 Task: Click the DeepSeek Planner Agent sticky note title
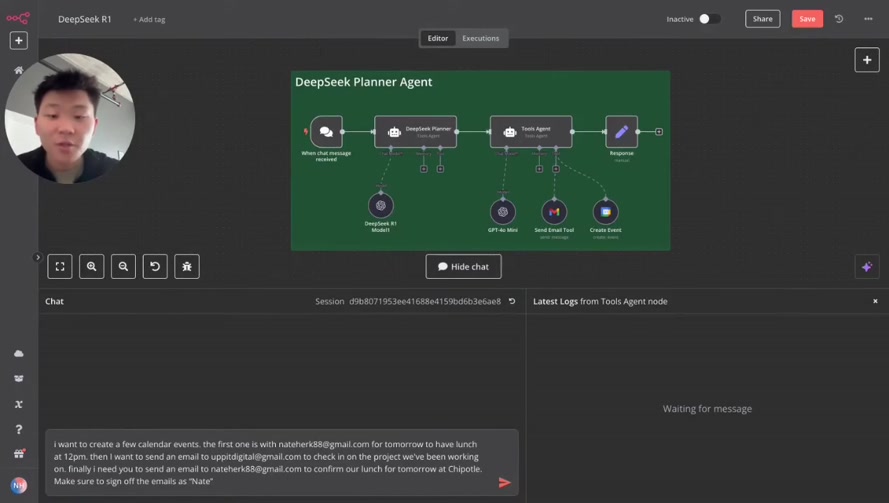(x=363, y=82)
